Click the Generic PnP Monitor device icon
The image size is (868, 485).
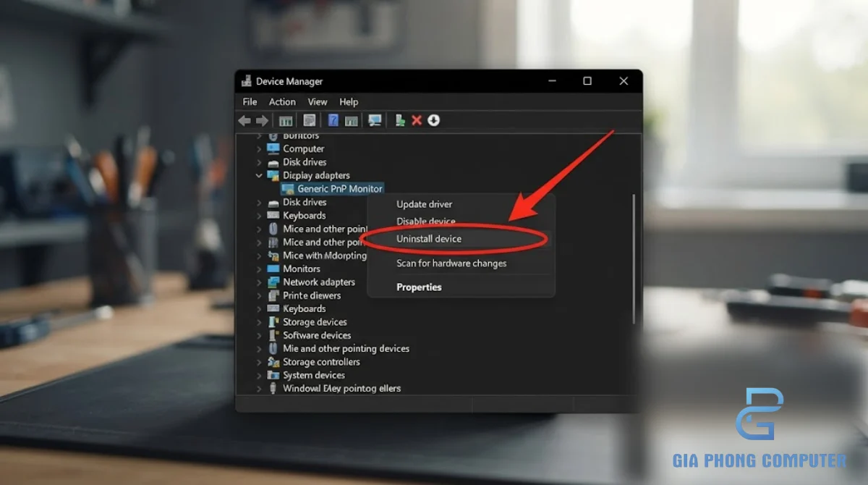coord(288,189)
